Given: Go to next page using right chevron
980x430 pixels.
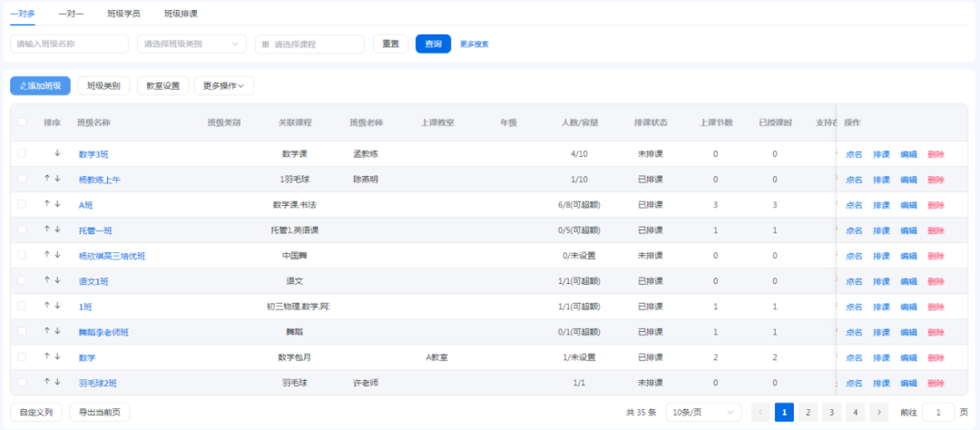Looking at the screenshot, I should coord(878,412).
